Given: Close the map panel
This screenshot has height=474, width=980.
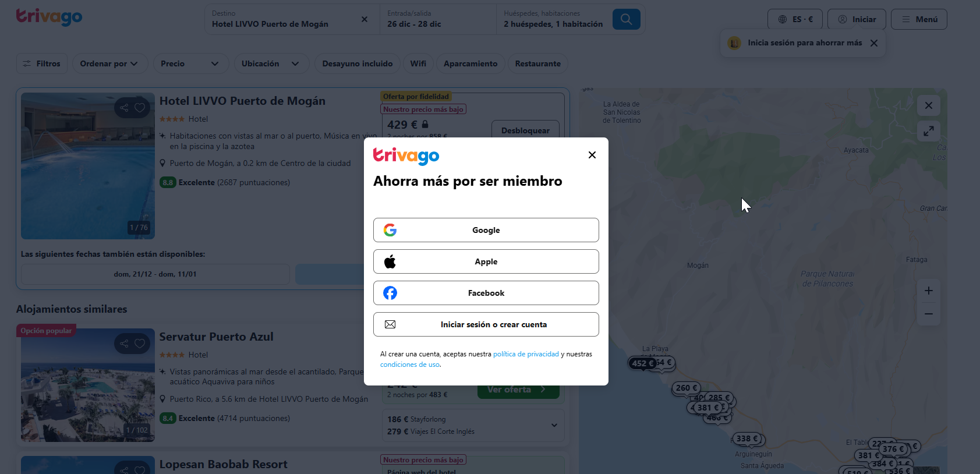Looking at the screenshot, I should click(x=929, y=105).
